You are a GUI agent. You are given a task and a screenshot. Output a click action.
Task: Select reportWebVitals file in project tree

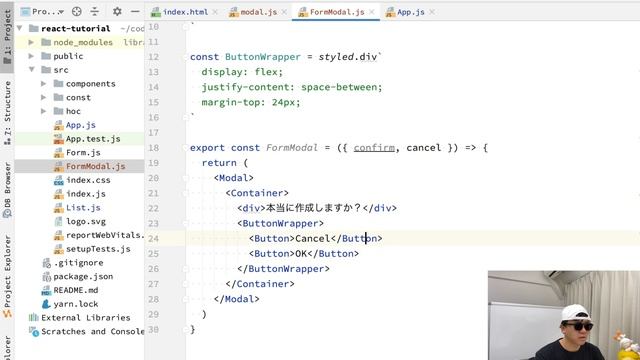click(105, 235)
